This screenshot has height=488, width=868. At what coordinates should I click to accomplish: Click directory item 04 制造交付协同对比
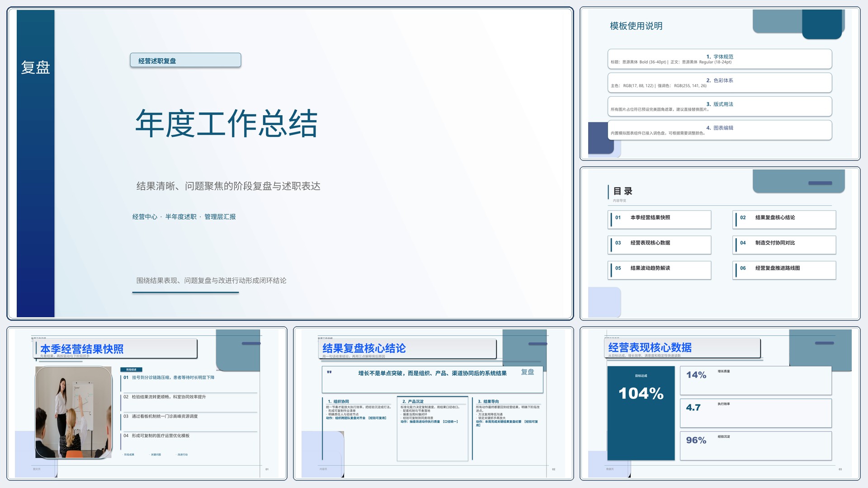tap(784, 245)
